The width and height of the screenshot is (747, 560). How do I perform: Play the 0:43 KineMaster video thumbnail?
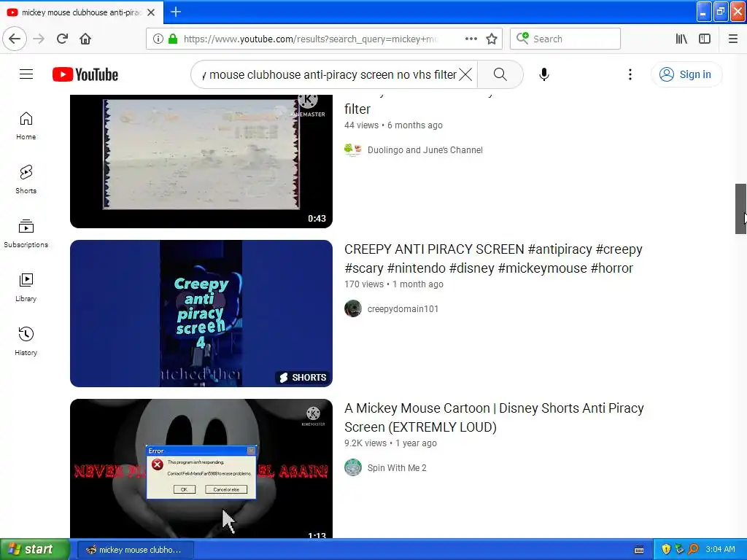[201, 161]
